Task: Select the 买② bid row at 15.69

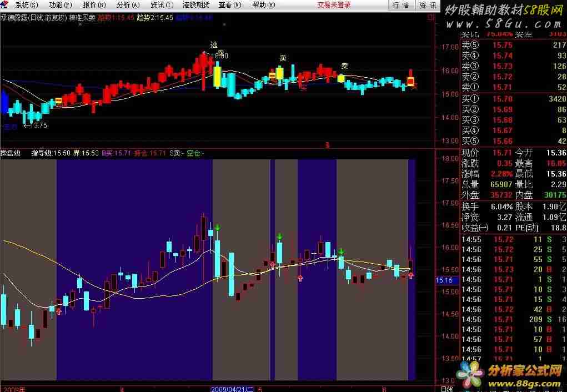Action: tap(514, 109)
